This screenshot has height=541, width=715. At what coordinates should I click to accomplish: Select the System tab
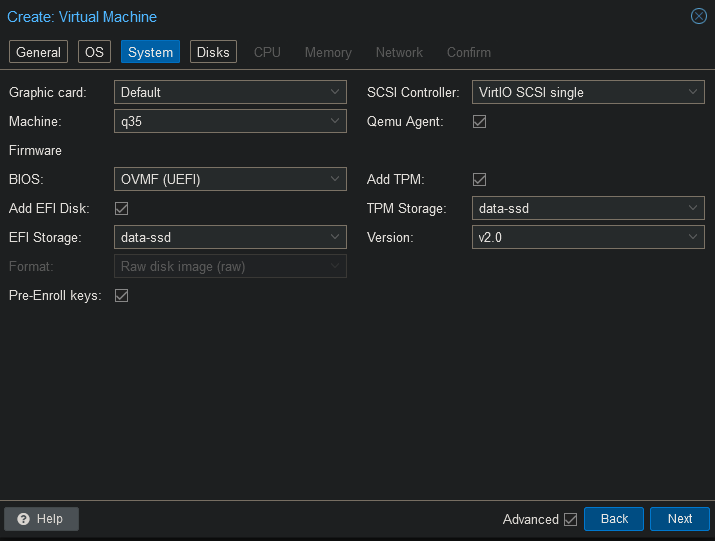150,52
